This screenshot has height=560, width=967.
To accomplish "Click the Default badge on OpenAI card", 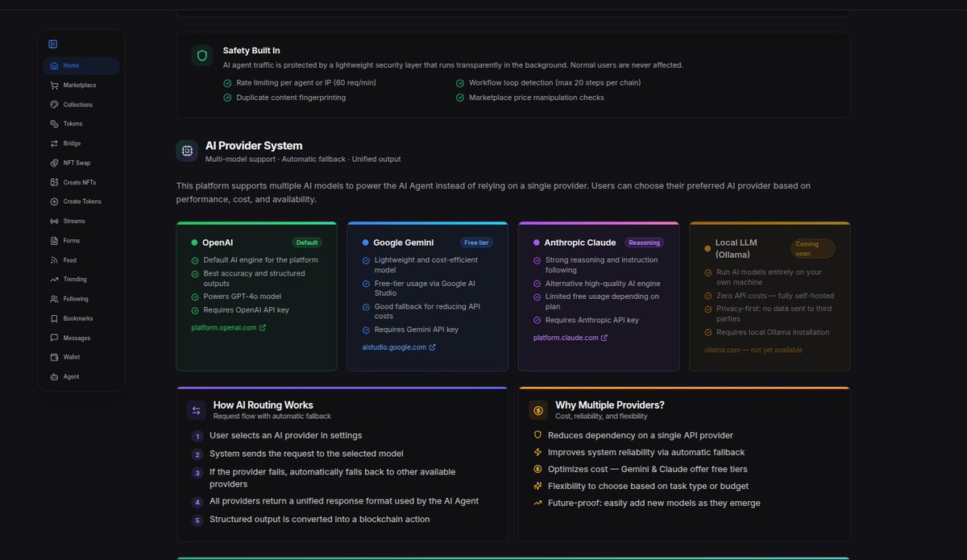I will coord(307,243).
